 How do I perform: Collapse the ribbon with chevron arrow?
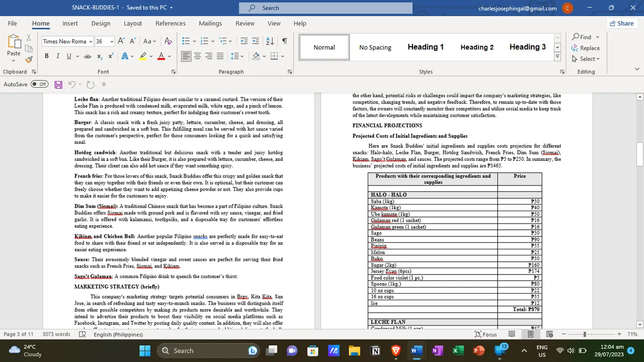637,70
